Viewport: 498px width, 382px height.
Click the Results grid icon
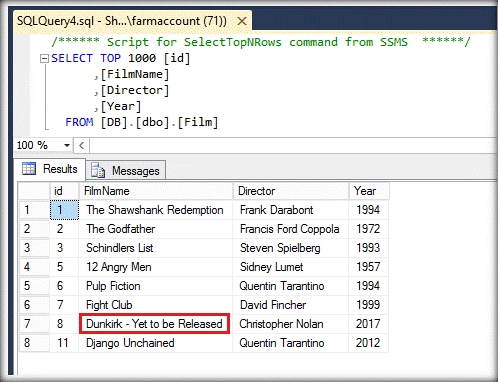[29, 168]
